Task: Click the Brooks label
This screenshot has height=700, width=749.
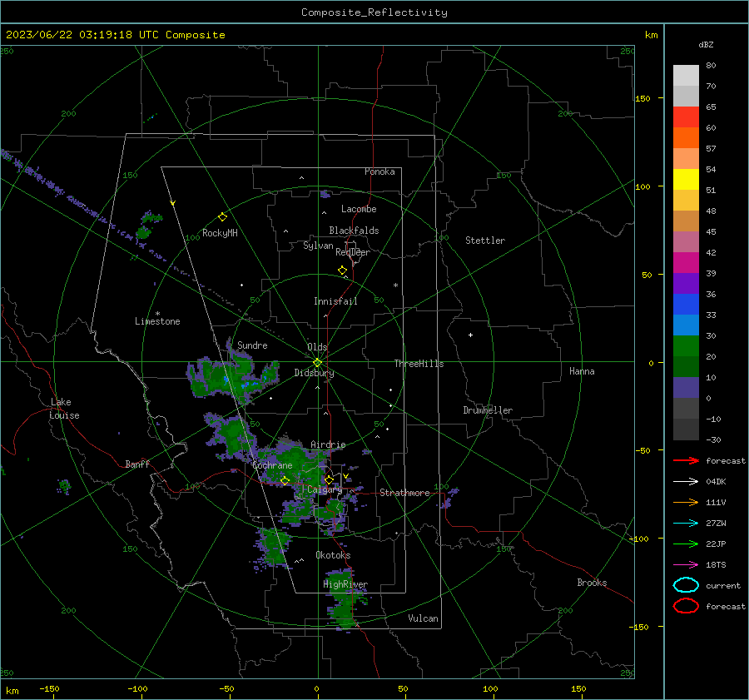Action: (x=592, y=583)
